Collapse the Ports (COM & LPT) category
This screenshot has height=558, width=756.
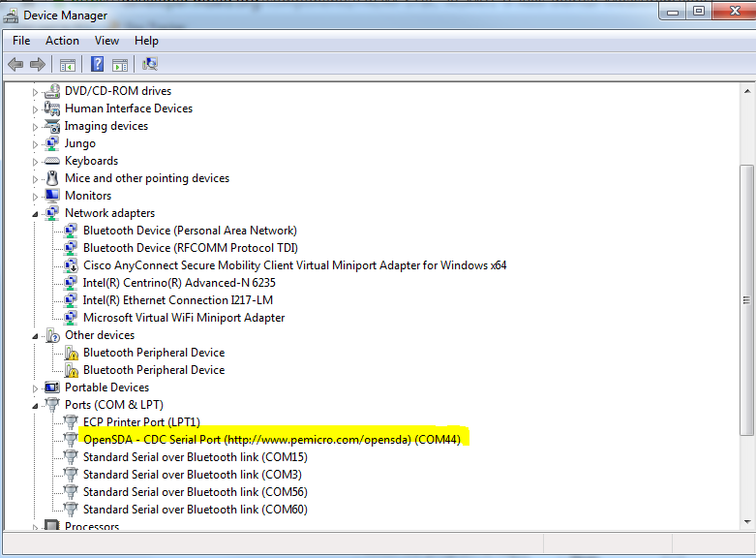point(37,406)
